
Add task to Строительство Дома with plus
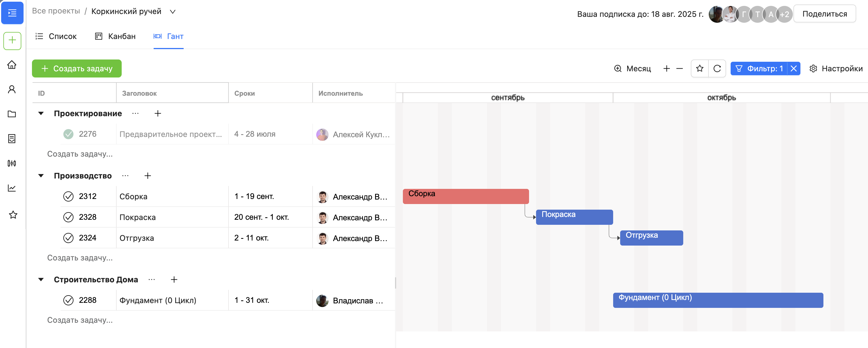[174, 279]
